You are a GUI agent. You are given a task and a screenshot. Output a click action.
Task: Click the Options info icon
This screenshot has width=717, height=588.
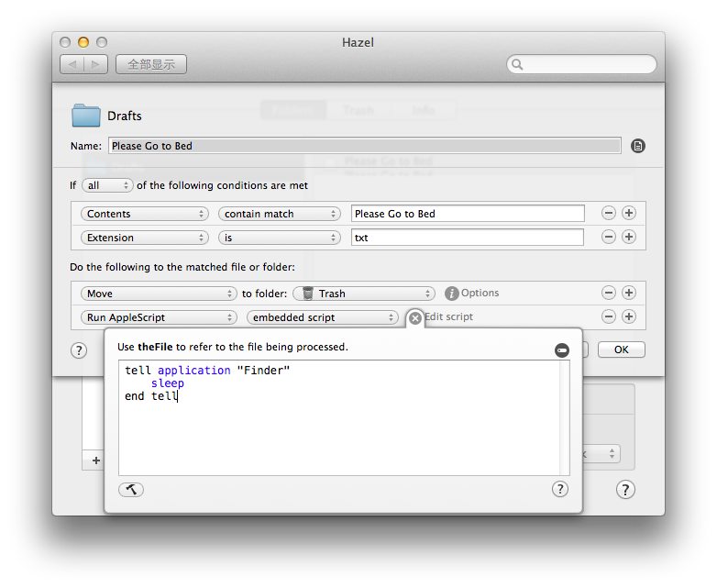pos(451,294)
